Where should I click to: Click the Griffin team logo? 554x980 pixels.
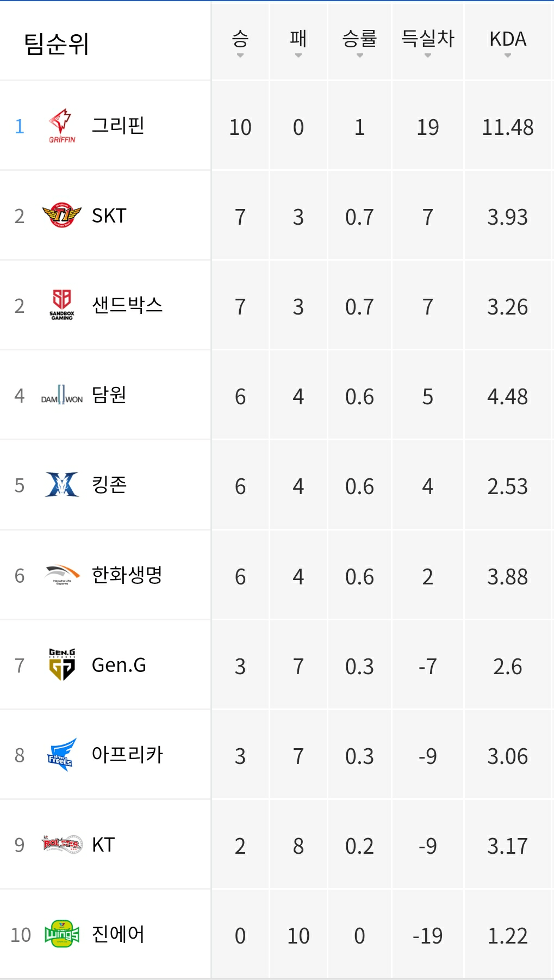[x=61, y=126]
